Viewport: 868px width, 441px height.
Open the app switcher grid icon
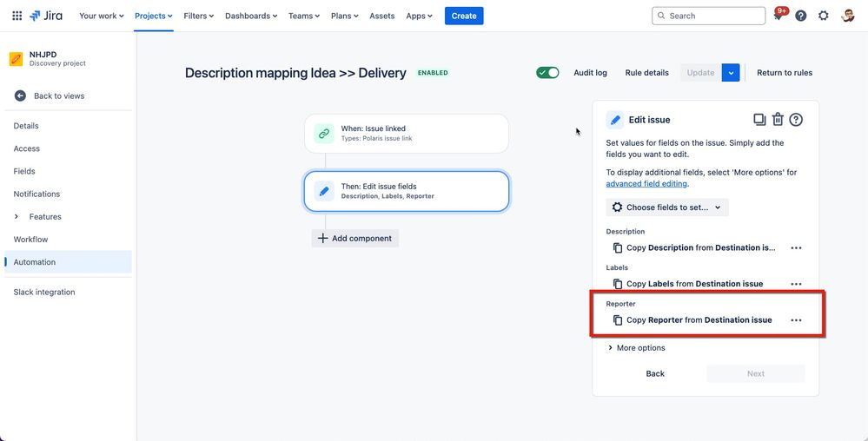point(17,16)
